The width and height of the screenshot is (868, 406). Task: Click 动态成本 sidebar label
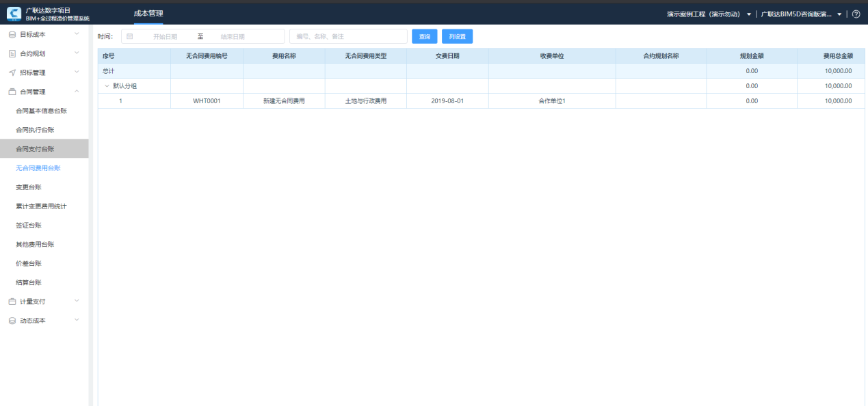[33, 321]
